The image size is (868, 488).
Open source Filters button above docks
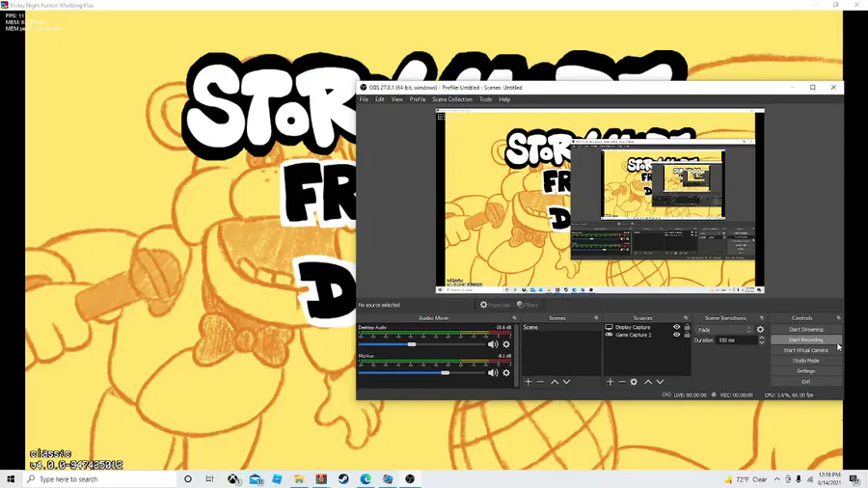(x=528, y=305)
